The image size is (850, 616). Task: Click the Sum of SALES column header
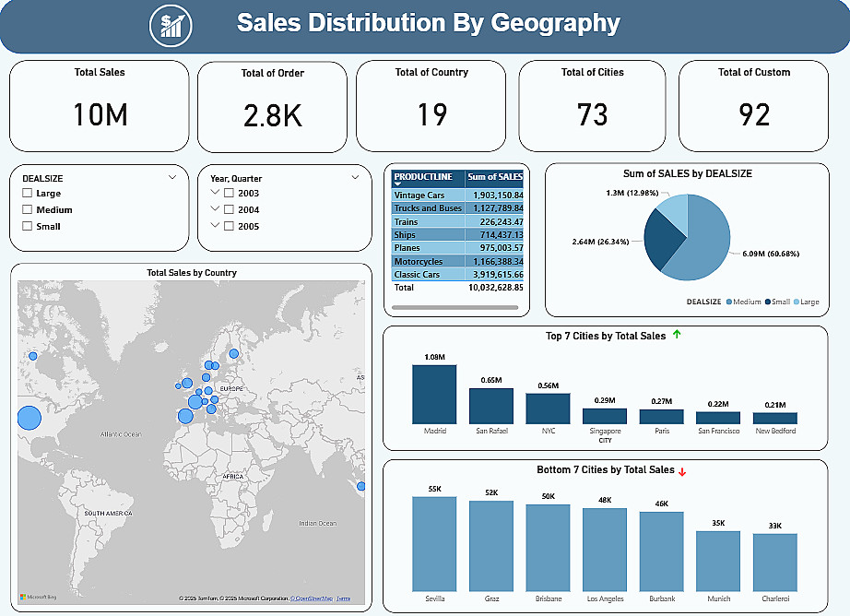(494, 178)
